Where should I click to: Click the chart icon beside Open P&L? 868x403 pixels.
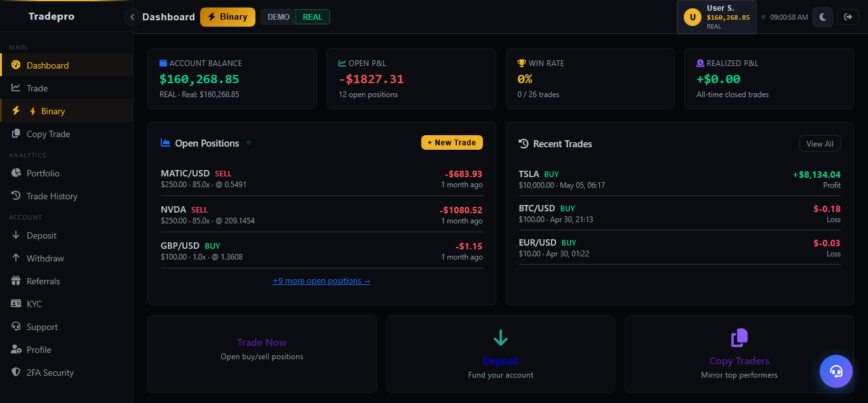342,63
